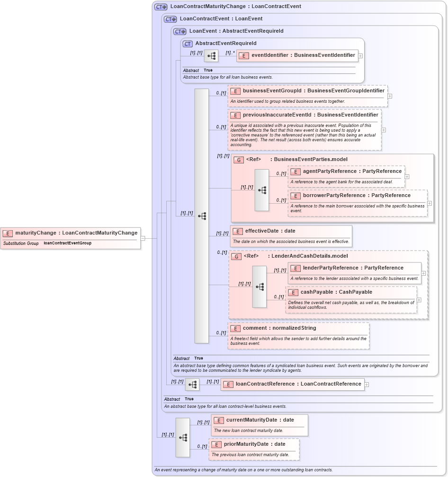The image size is (448, 477).
Task: Click the sequence compositor icon inside AbstractEventRequireId
Action: tap(211, 55)
